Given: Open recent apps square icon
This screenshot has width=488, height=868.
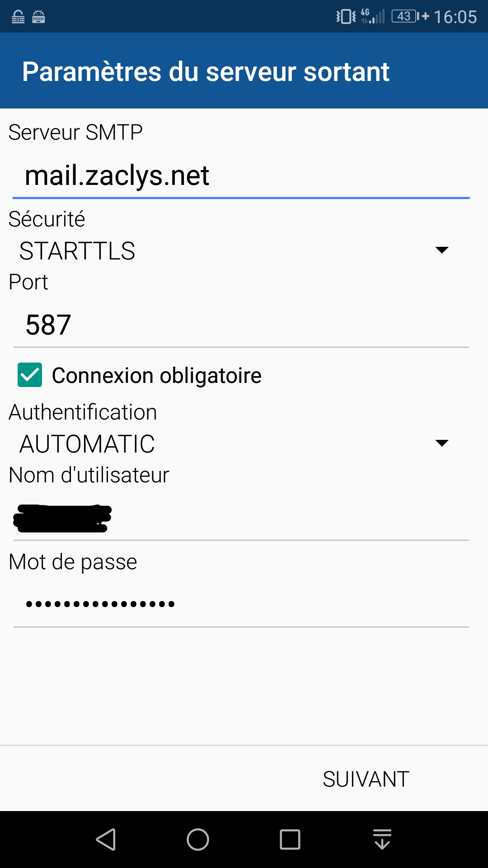Looking at the screenshot, I should click(x=290, y=840).
